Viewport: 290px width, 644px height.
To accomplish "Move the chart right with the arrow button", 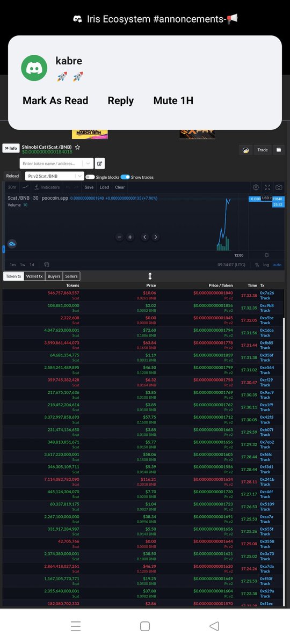I will coord(156,237).
